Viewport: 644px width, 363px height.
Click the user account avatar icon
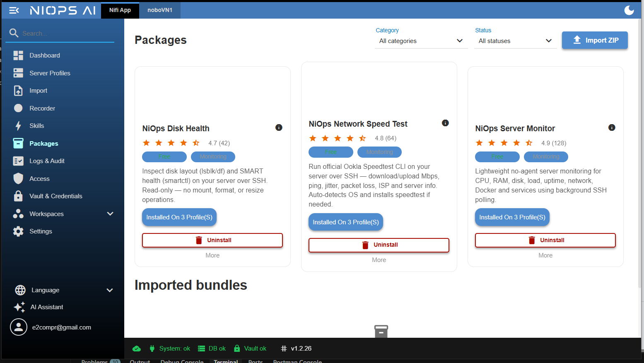pyautogui.click(x=19, y=327)
